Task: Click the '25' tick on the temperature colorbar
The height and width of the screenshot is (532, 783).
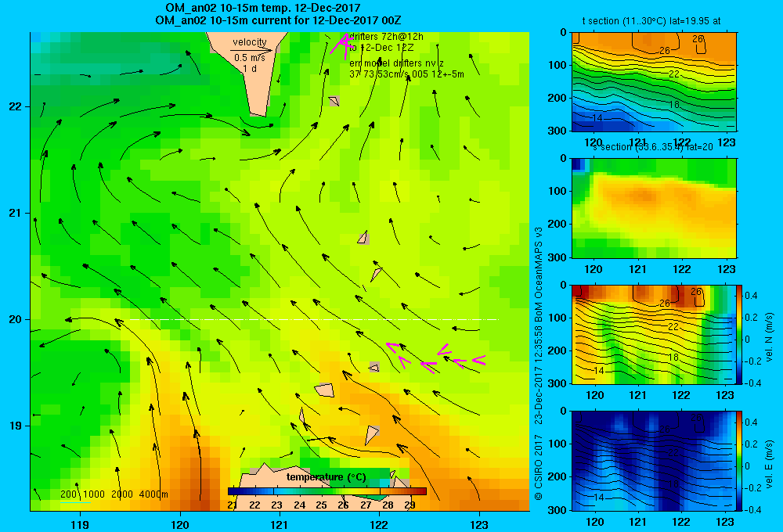Action: [321, 505]
